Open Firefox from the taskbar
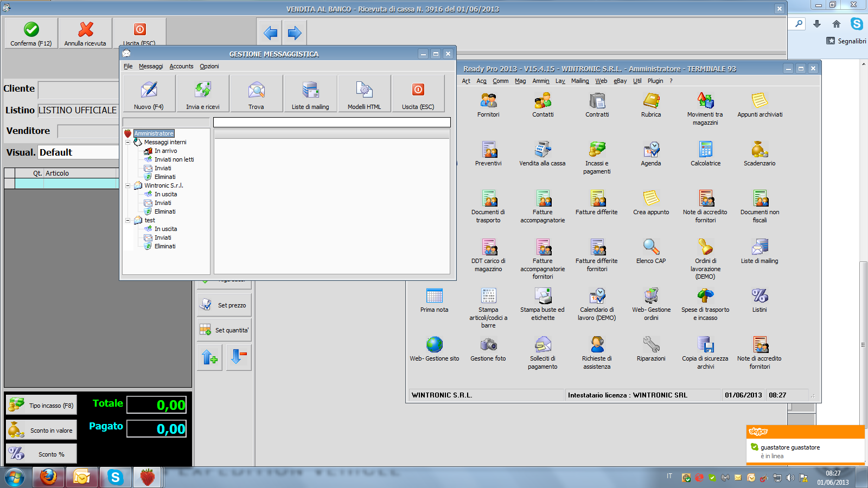 (48, 477)
